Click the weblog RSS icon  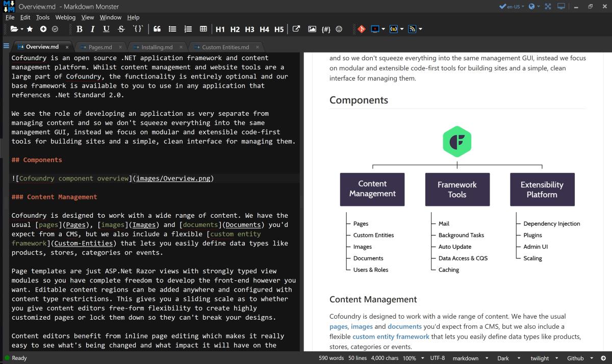click(x=413, y=29)
